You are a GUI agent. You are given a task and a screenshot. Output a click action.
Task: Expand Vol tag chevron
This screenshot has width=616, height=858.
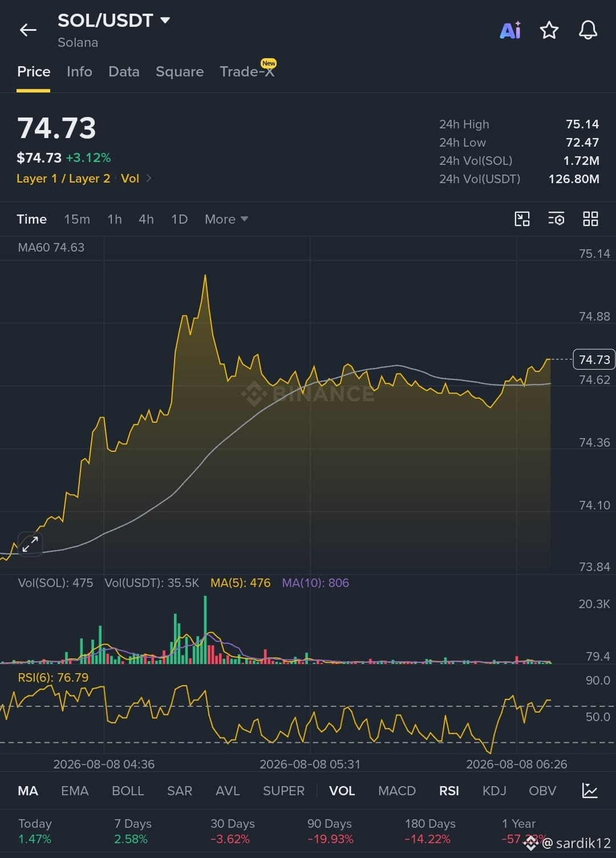pyautogui.click(x=149, y=179)
